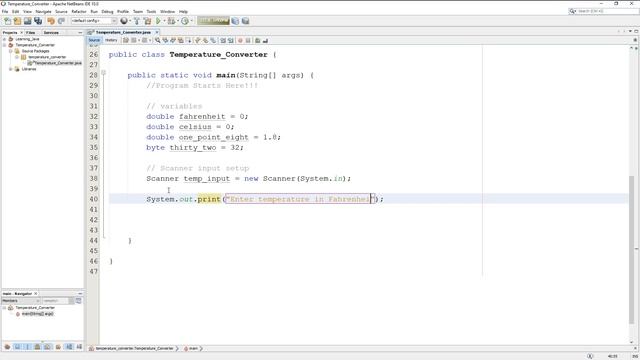Viewport: 640px width, 360px height.
Task: Expand the Libraries node
Action: point(11,69)
